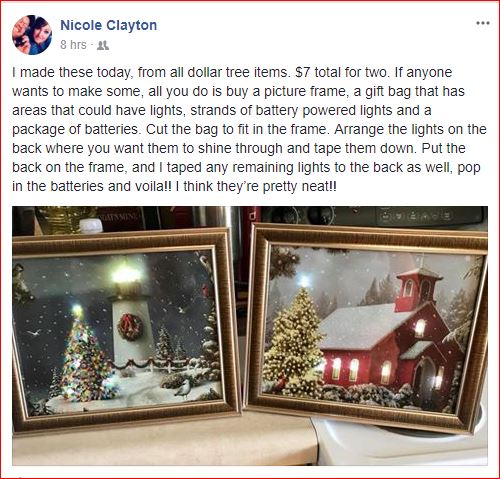Click the glowing lighthouse lamp in the photo
The image size is (500, 479).
pos(126,275)
